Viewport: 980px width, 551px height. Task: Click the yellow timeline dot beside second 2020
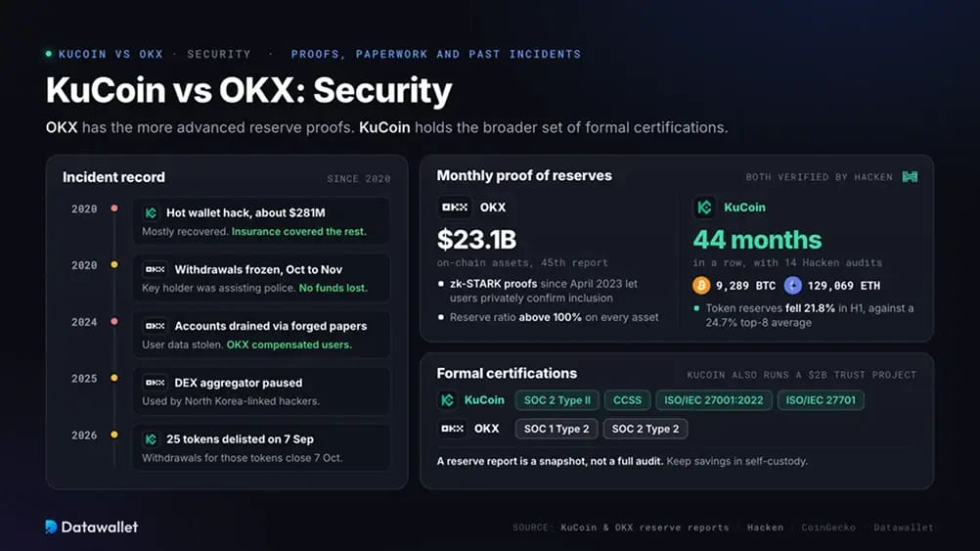tap(114, 264)
